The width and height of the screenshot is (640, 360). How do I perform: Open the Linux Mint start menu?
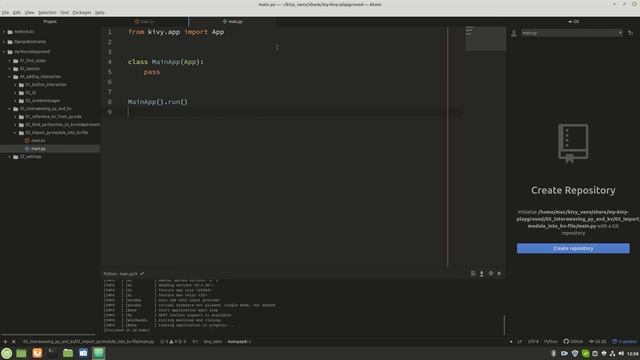(7, 353)
